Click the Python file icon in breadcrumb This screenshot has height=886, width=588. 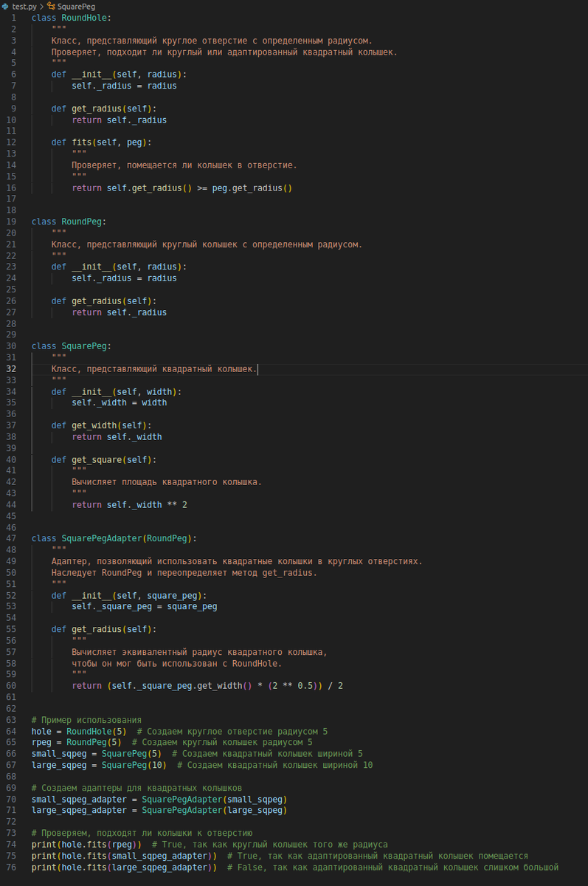coord(6,6)
